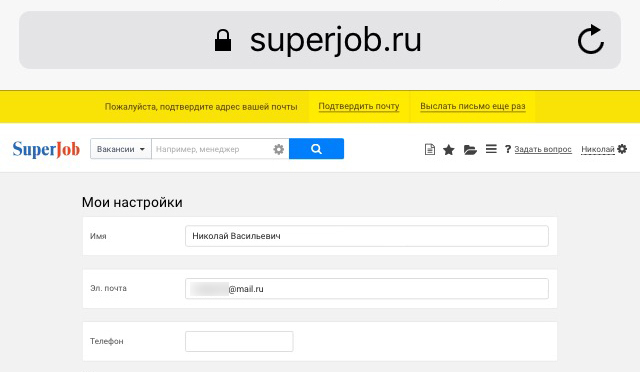640x372 pixels.
Task: Reload the page with the refresh icon
Action: tap(591, 40)
